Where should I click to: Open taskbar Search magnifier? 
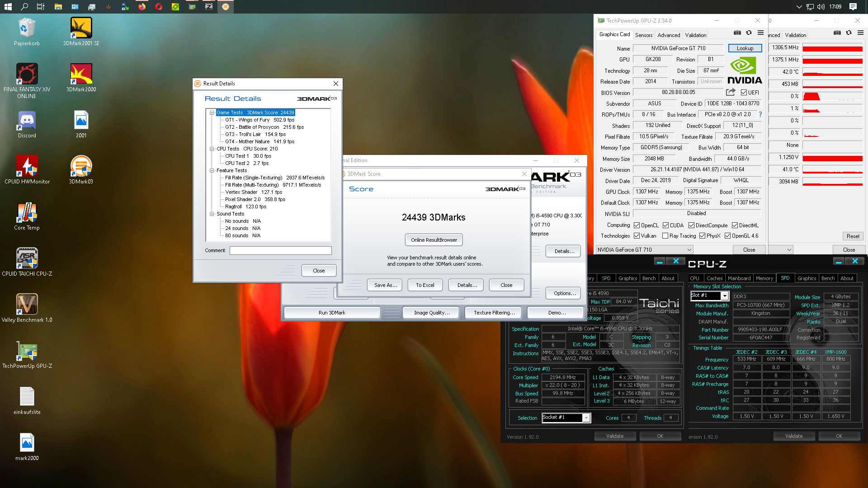(24, 7)
